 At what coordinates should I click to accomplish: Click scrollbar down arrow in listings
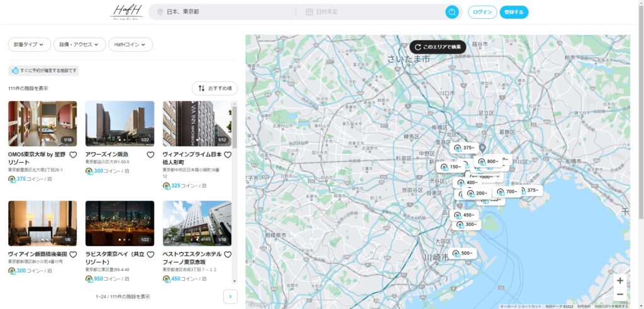[235, 281]
